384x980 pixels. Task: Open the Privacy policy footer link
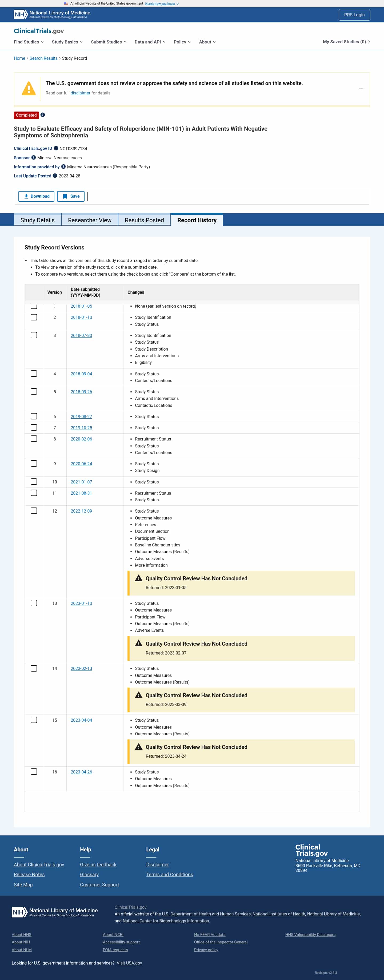click(x=206, y=950)
